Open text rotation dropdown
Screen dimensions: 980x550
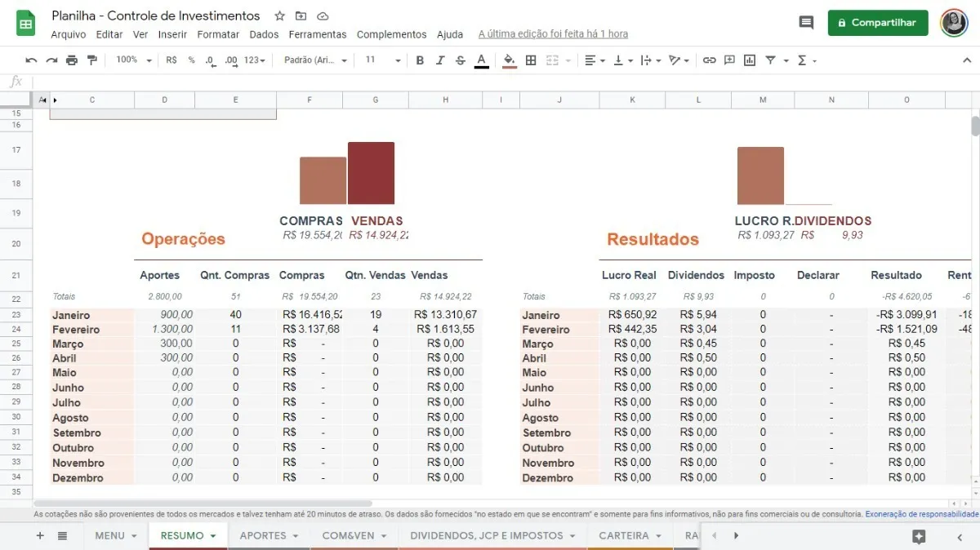(x=679, y=60)
